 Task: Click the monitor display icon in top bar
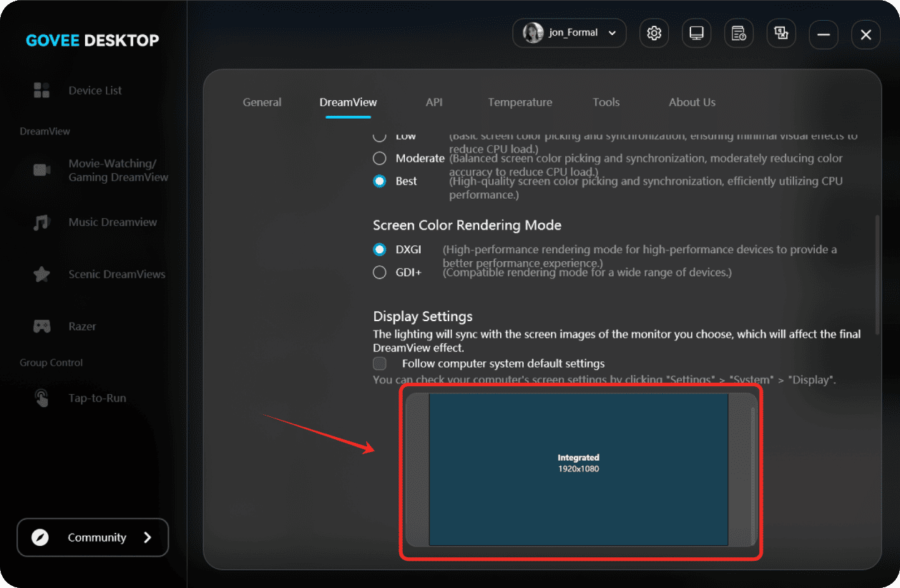point(696,33)
